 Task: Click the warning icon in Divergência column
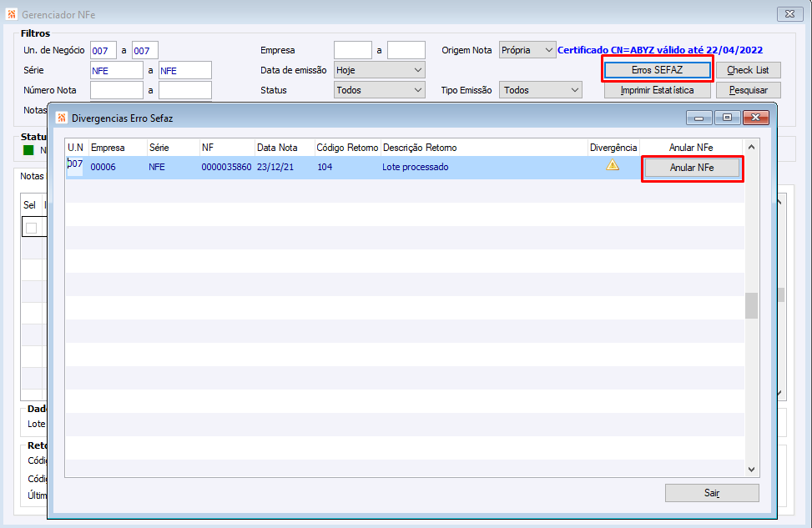coord(612,165)
